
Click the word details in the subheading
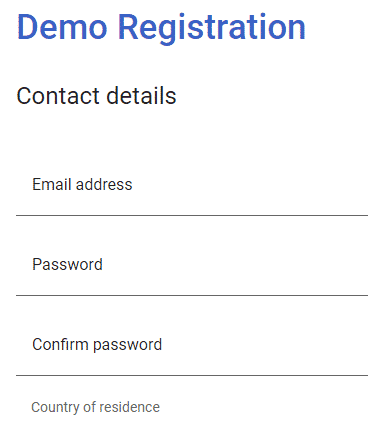tap(141, 95)
